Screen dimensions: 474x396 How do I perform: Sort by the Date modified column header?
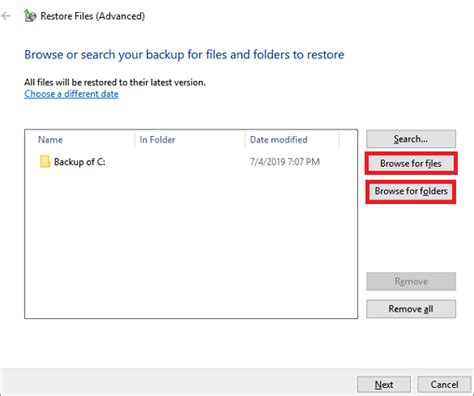pyautogui.click(x=279, y=140)
